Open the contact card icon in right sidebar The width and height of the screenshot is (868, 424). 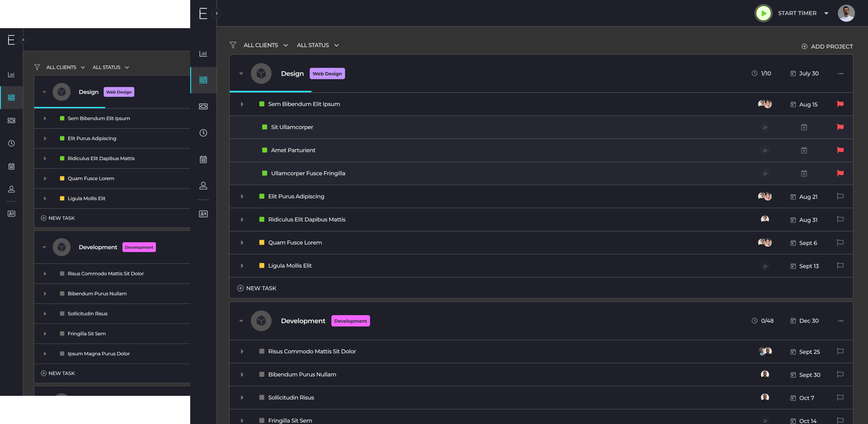pyautogui.click(x=203, y=214)
